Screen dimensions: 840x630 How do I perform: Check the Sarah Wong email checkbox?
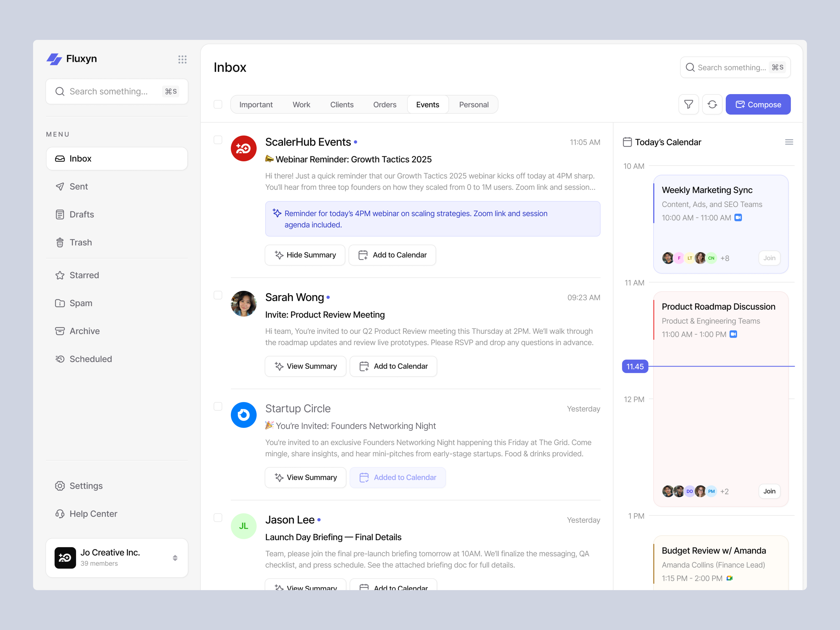coord(218,295)
